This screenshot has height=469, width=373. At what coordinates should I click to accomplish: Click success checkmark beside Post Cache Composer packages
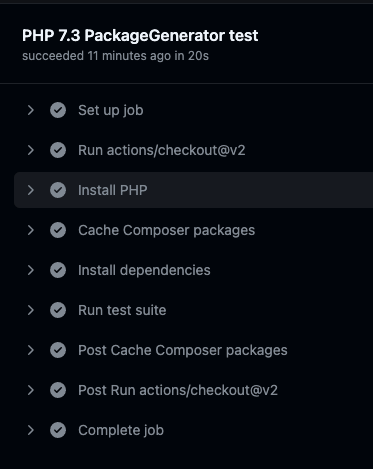[58, 350]
